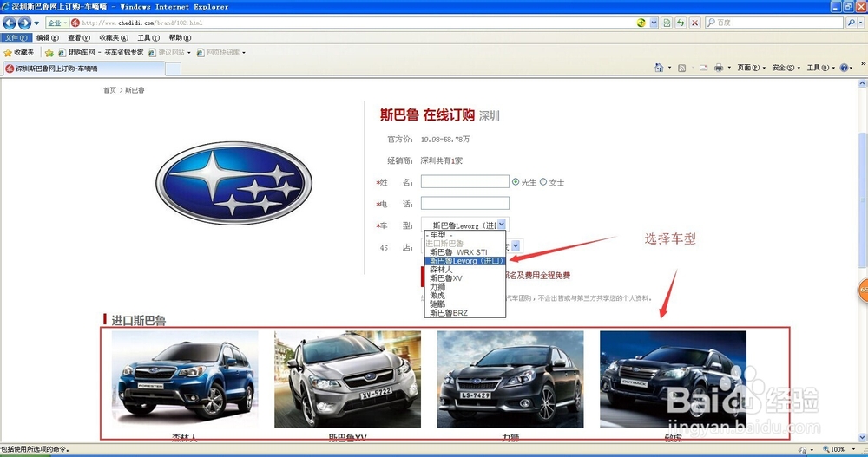This screenshot has width=868, height=457.
Task: Open the 工具(O) command bar menu
Action: pos(820,68)
